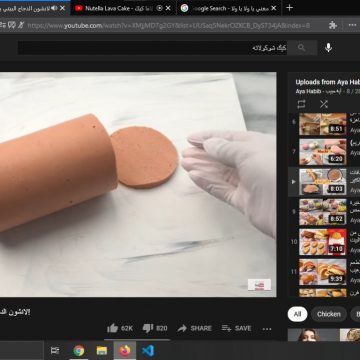Open a new browser tab with plus
This screenshot has width=360, height=360.
[289, 8]
